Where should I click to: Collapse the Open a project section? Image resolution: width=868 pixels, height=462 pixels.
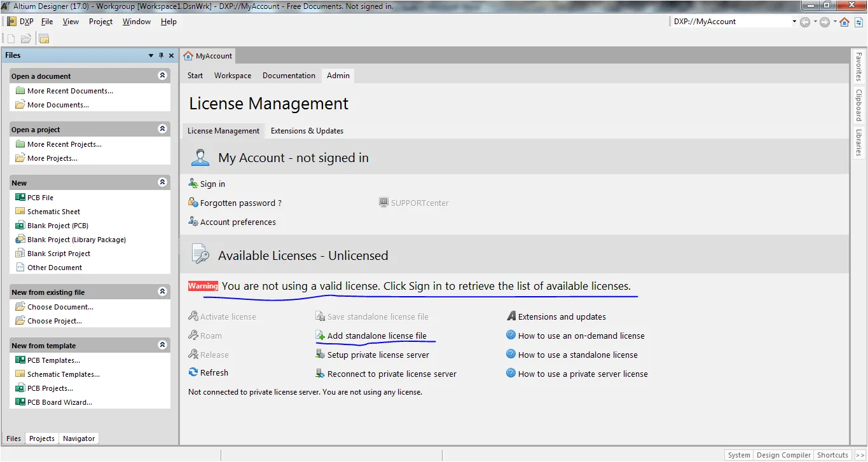coord(162,128)
